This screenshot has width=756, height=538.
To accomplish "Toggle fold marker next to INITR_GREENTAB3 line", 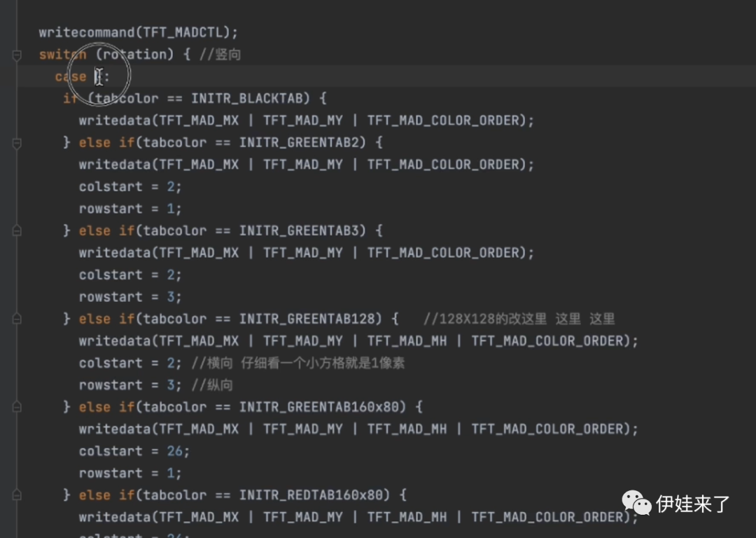I will tap(17, 231).
